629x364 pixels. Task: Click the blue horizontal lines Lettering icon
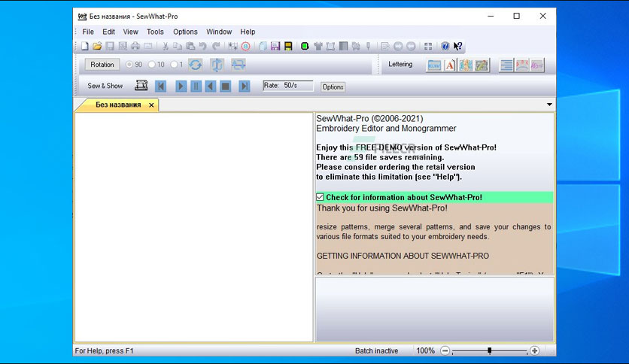tap(506, 65)
